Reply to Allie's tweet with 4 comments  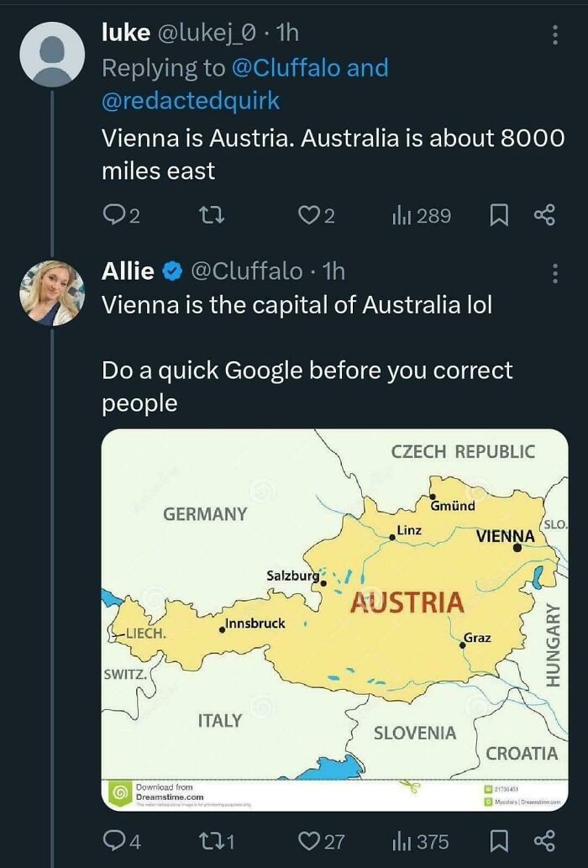(122, 841)
